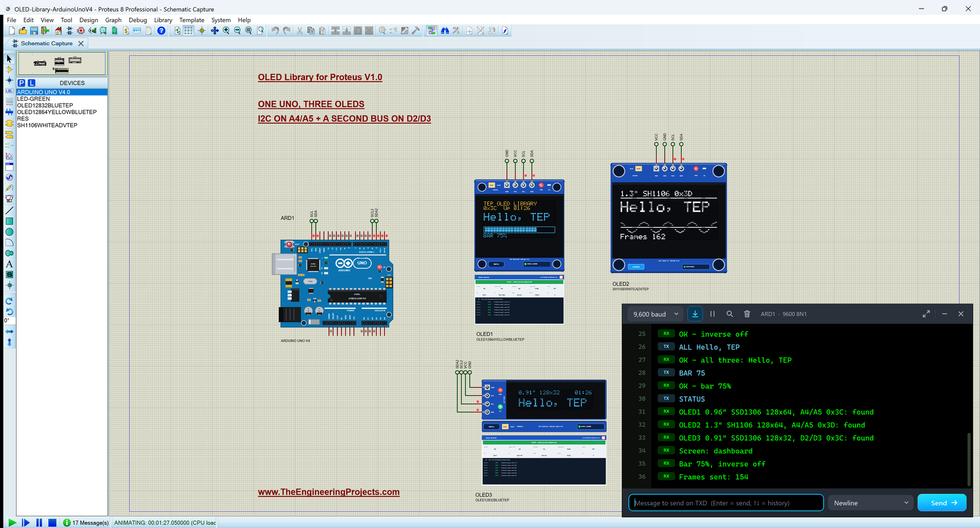Select the Junction Dot tool
Screen dimensions: 980x528
click(x=9, y=80)
